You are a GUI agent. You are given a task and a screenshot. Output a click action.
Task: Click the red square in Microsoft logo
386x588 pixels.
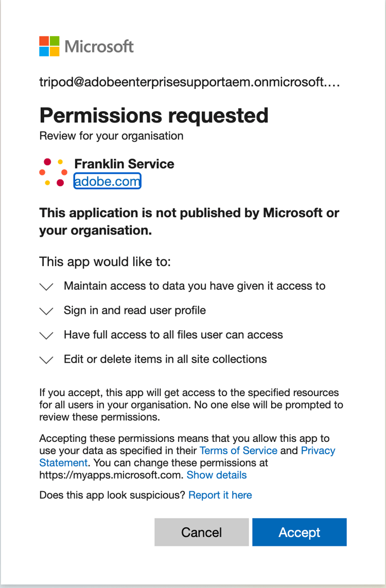pos(44,41)
